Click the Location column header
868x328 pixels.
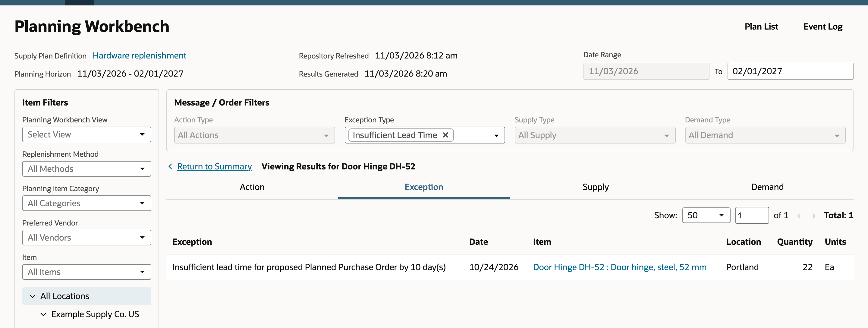pyautogui.click(x=743, y=242)
